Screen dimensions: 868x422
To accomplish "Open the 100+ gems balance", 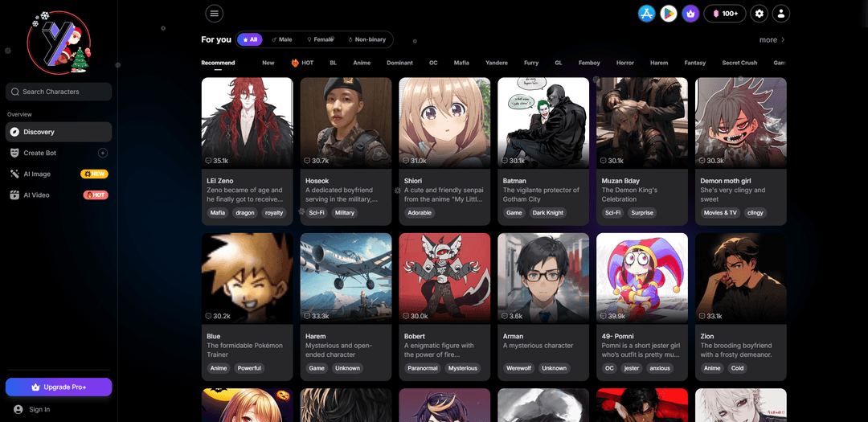I will click(x=724, y=14).
